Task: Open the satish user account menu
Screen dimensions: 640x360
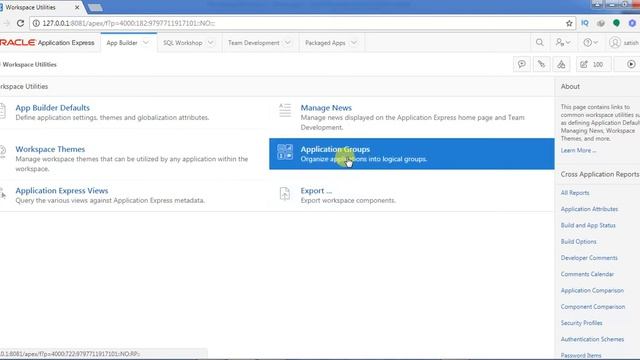Action: tap(624, 42)
